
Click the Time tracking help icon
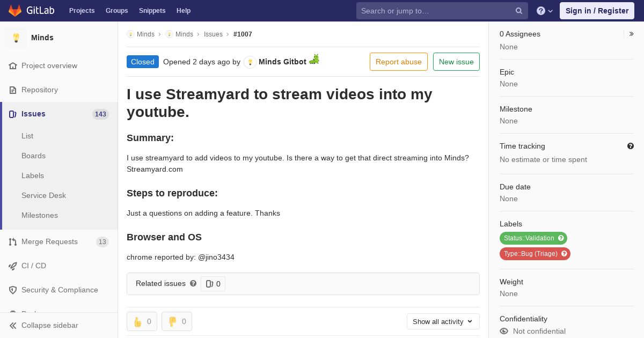(x=631, y=146)
